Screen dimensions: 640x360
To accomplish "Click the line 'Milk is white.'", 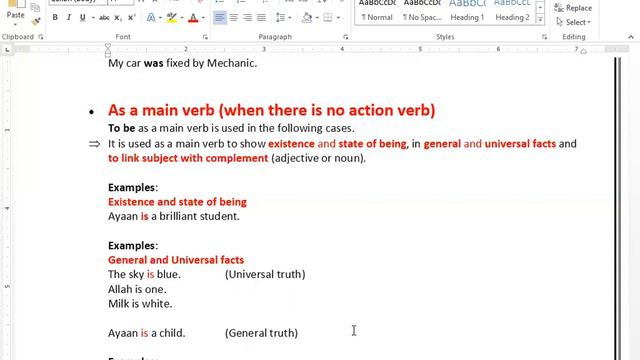I will pos(140,304).
